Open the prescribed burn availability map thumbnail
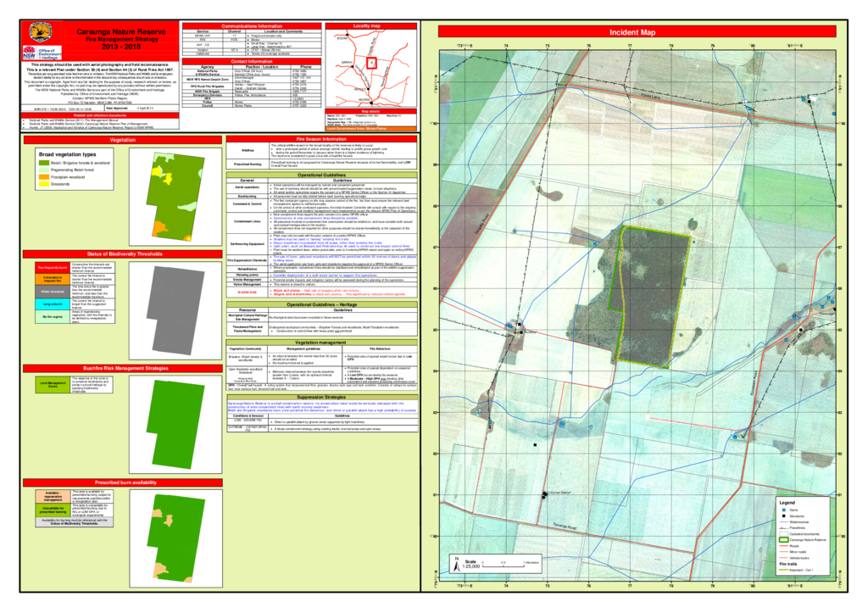 point(175,538)
